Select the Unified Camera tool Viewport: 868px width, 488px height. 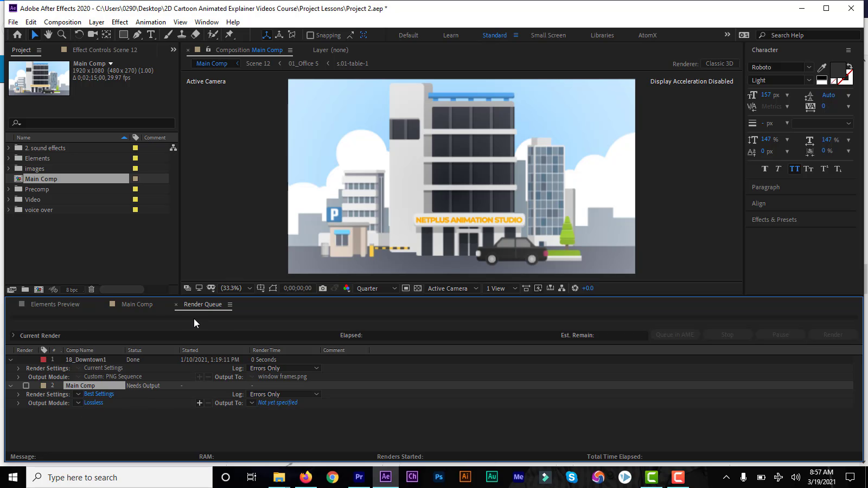(x=93, y=35)
